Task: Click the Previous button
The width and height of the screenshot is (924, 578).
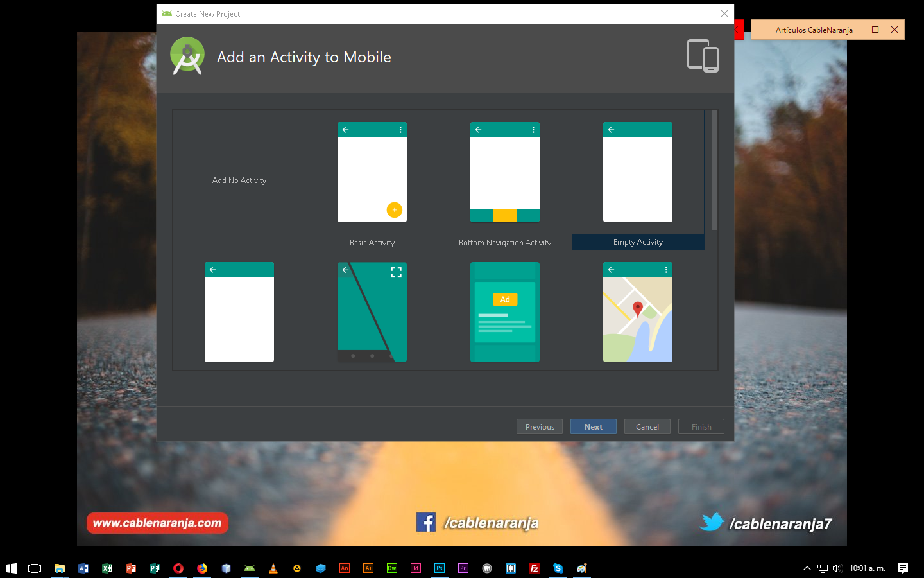Action: click(x=540, y=426)
